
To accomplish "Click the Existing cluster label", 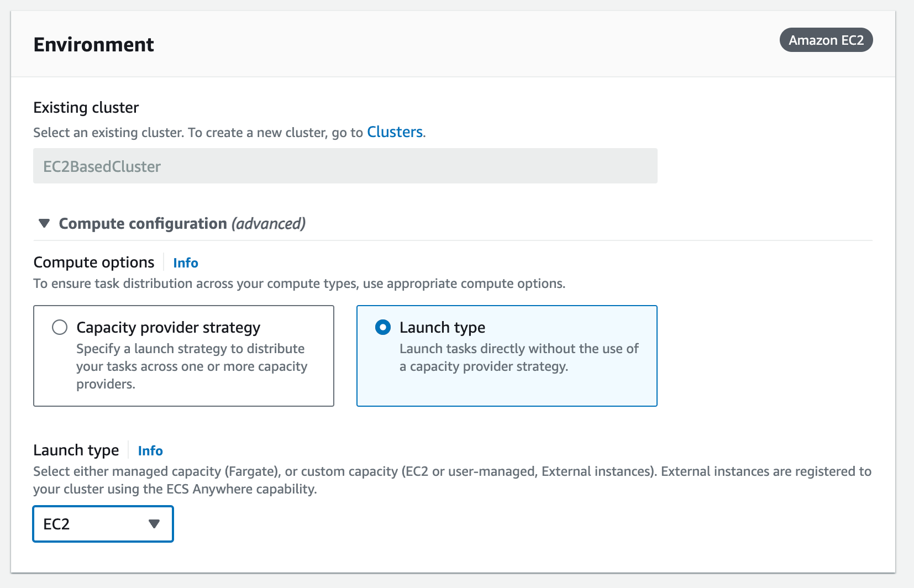I will [x=86, y=107].
